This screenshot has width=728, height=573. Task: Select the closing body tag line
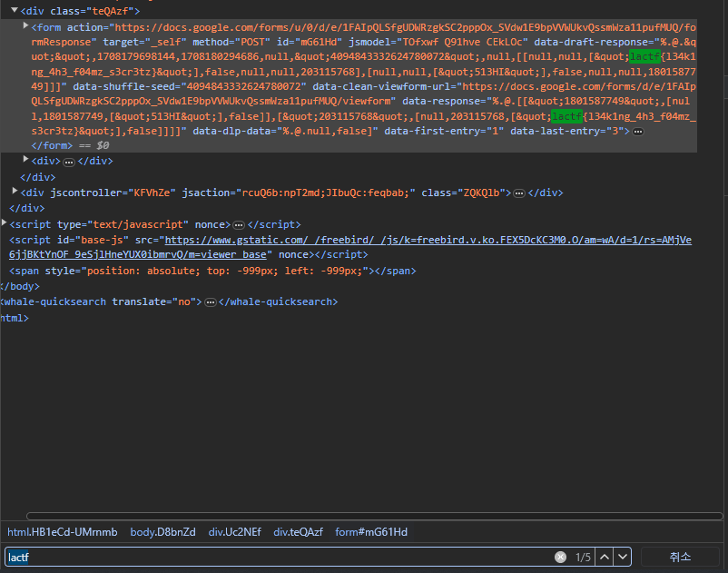(x=20, y=286)
